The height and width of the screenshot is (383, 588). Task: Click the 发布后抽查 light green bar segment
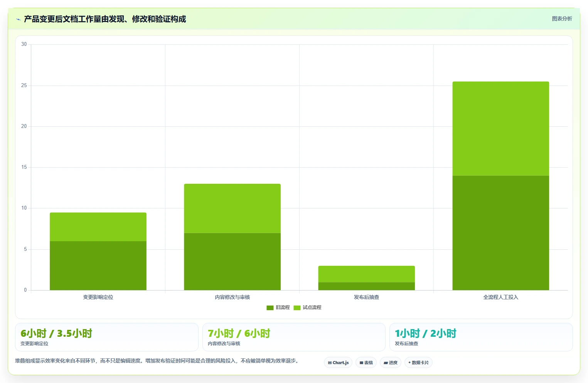pyautogui.click(x=366, y=274)
